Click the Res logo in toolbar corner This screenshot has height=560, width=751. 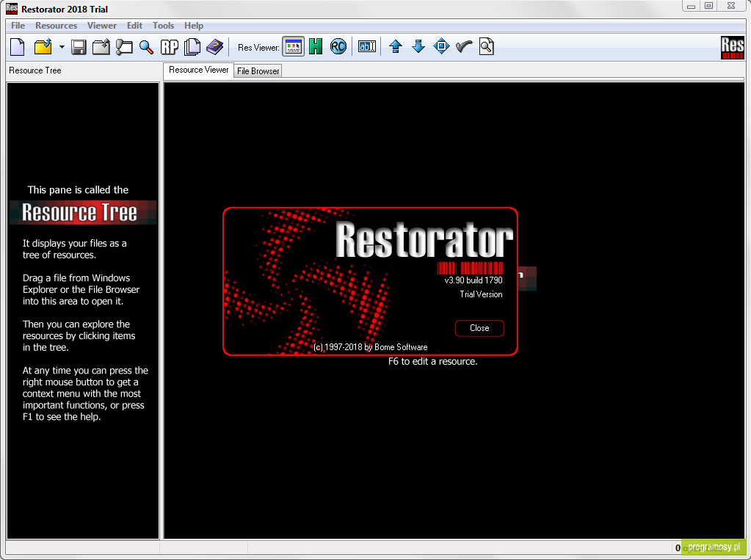pyautogui.click(x=733, y=48)
